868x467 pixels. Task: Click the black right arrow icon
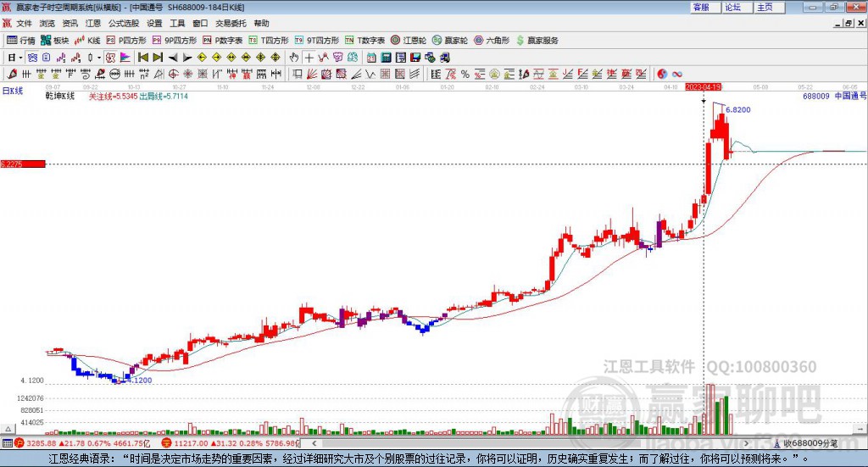coord(187,58)
